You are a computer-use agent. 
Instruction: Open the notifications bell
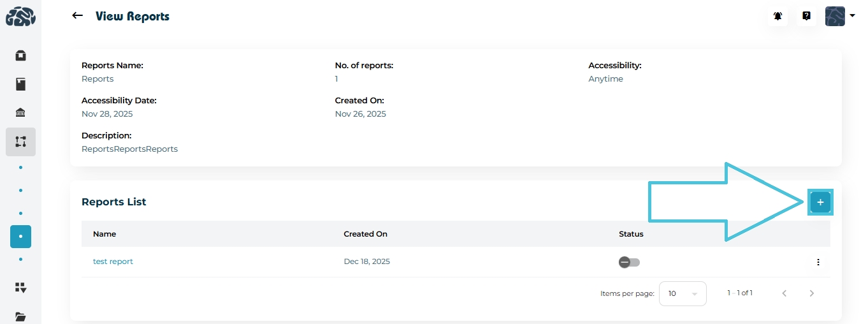coord(778,17)
